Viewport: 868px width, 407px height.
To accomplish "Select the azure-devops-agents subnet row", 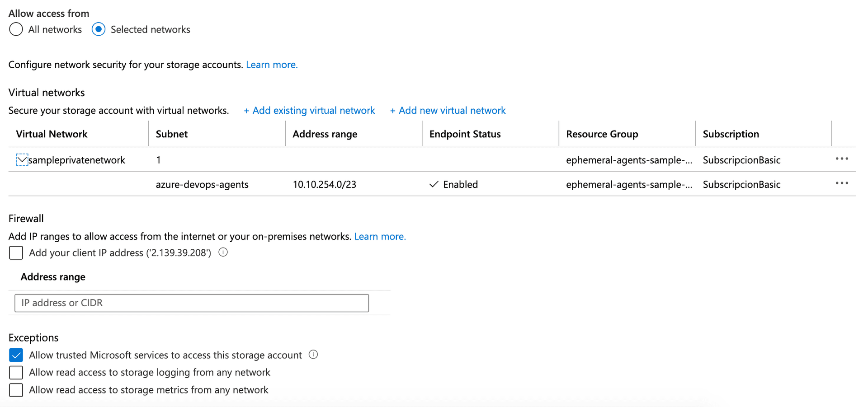I will pyautogui.click(x=202, y=184).
